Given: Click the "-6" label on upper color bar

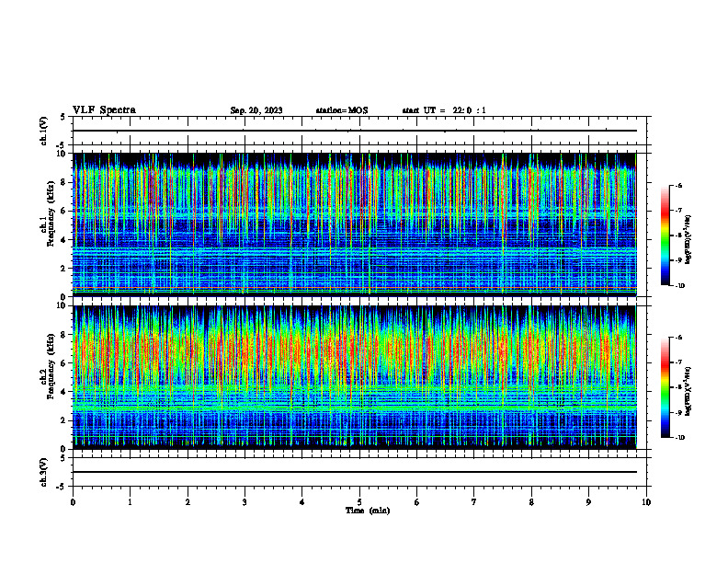Looking at the screenshot, I should tap(678, 186).
